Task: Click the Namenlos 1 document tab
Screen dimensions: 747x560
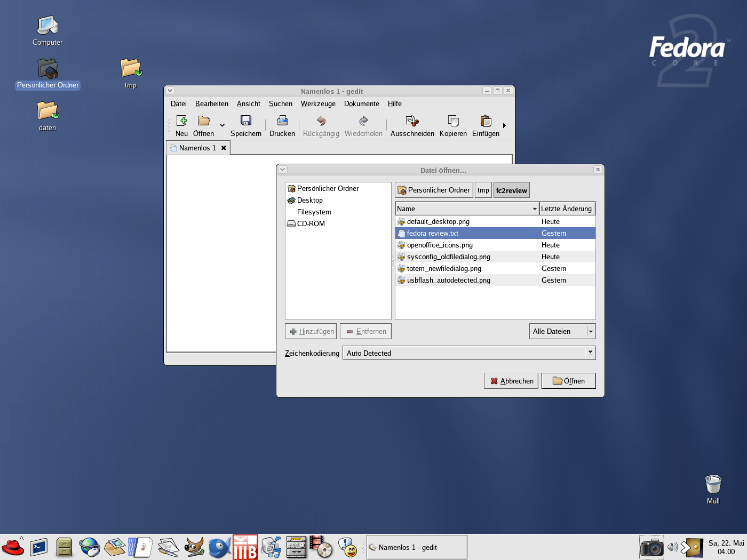Action: (198, 148)
